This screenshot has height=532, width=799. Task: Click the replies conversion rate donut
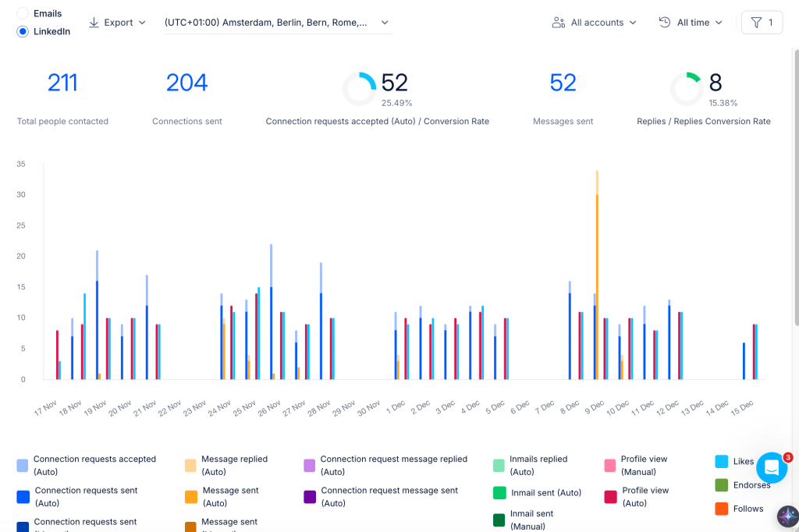pyautogui.click(x=687, y=89)
